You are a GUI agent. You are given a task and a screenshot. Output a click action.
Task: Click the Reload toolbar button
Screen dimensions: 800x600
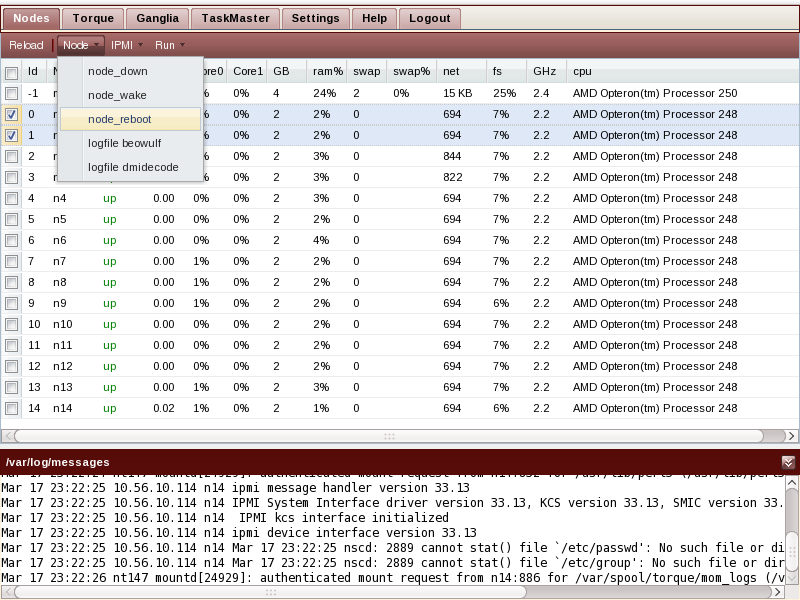coord(26,45)
